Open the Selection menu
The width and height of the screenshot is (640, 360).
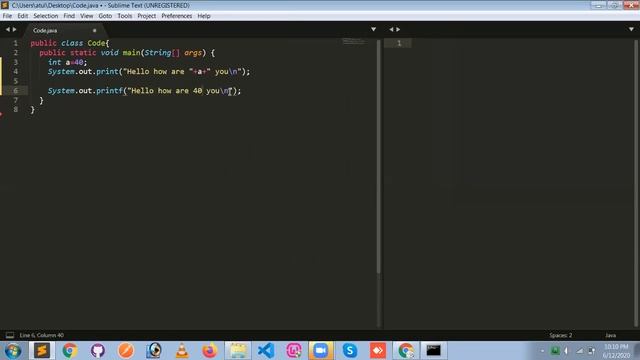click(x=45, y=16)
